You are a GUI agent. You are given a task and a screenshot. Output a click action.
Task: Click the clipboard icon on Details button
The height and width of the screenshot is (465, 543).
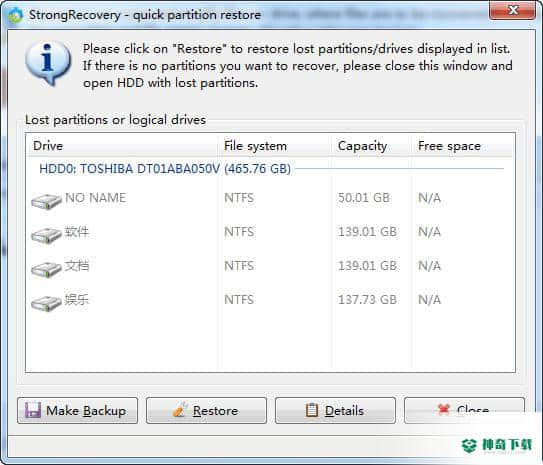(x=311, y=410)
